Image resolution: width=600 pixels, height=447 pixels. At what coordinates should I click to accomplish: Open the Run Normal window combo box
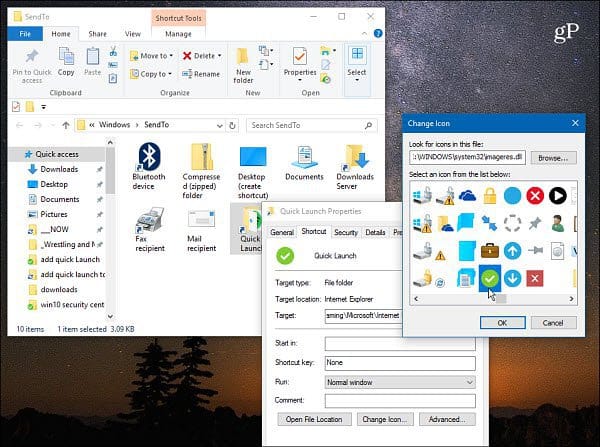click(400, 382)
